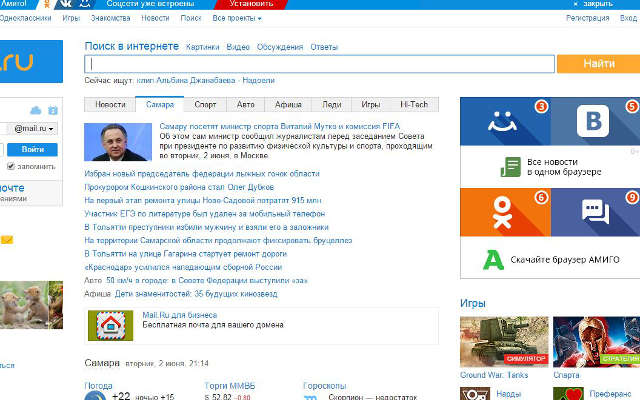The width and height of the screenshot is (640, 400).
Task: Click the Вход link in top navigation
Action: click(x=628, y=18)
